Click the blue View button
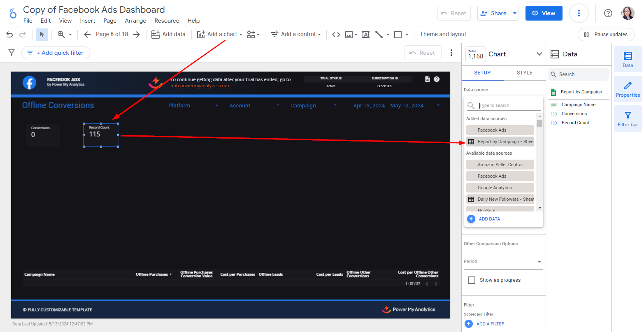644x332 pixels. 543,13
